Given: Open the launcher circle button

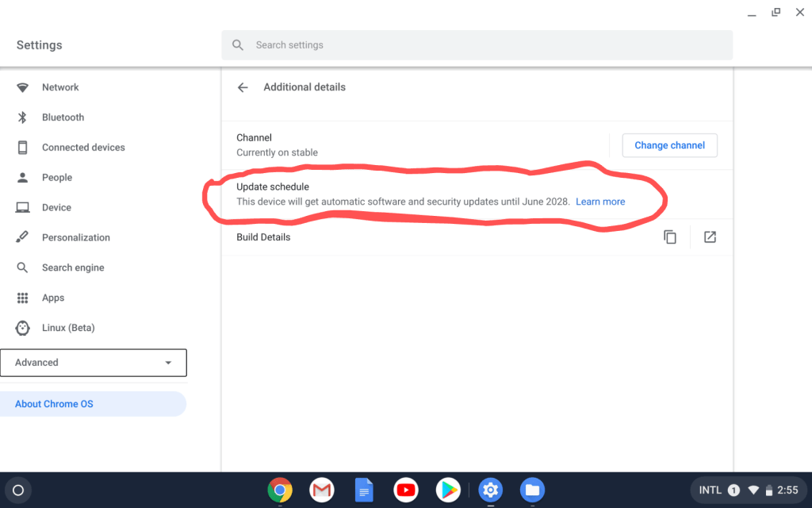Looking at the screenshot, I should (18, 490).
